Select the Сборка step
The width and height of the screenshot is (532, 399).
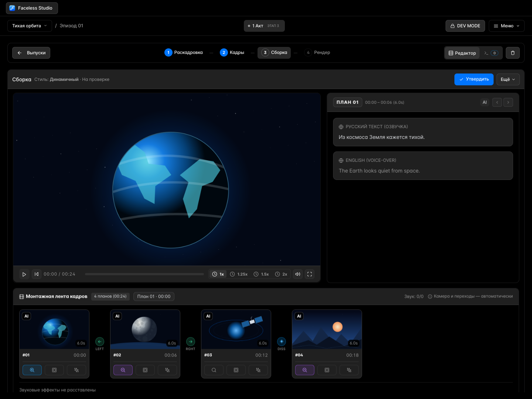[274, 52]
